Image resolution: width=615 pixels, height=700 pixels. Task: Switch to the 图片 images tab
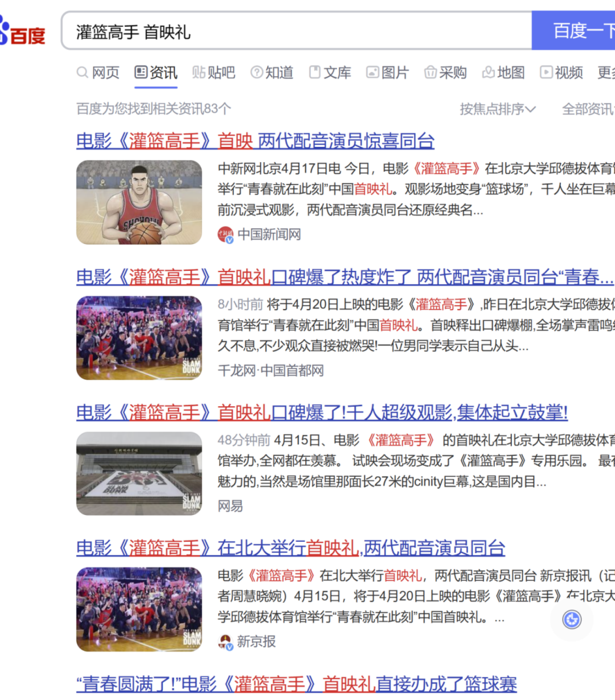388,73
